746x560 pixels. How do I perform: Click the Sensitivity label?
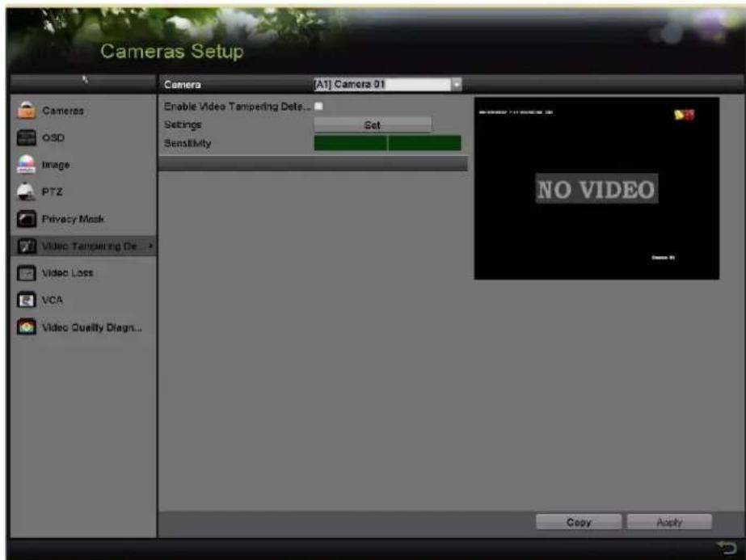[x=188, y=143]
